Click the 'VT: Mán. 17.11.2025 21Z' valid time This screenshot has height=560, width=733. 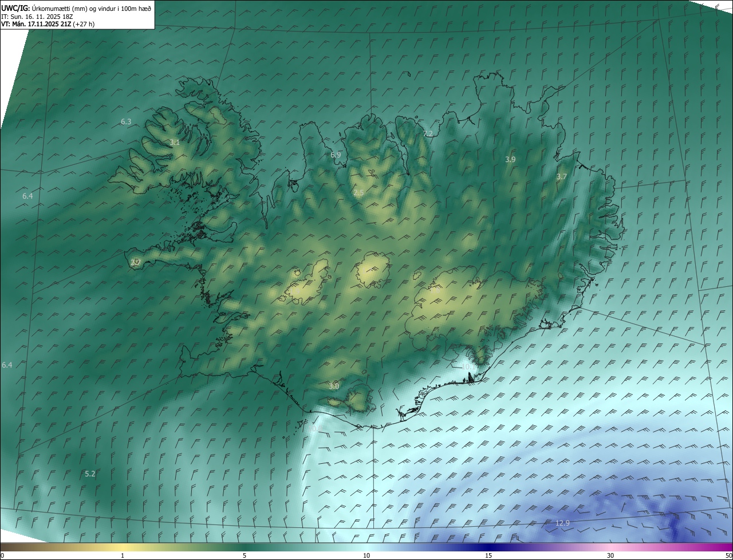pos(36,24)
